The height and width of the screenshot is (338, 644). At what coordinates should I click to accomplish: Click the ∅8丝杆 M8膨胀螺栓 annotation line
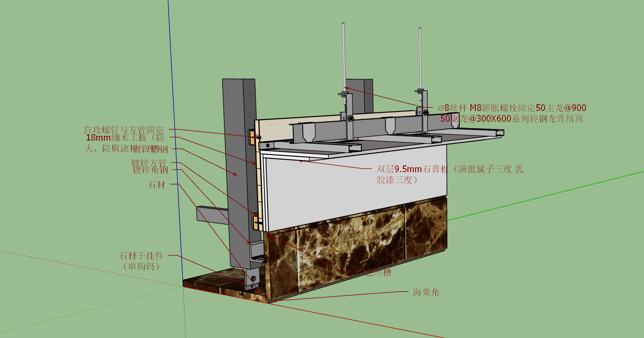pos(512,108)
